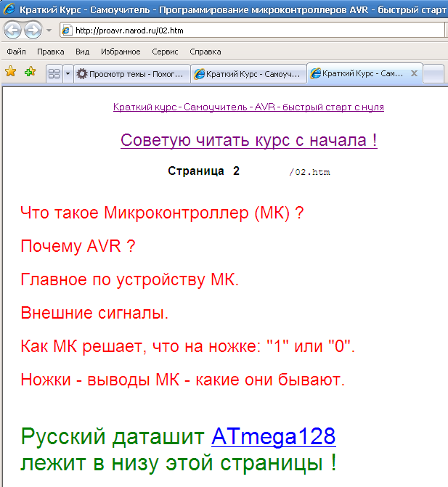Click the text Почему AVR ?
This screenshot has height=487, width=448.
[x=78, y=246]
